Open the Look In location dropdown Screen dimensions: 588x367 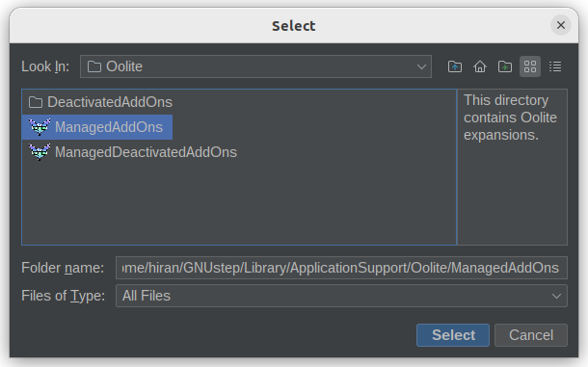click(255, 66)
